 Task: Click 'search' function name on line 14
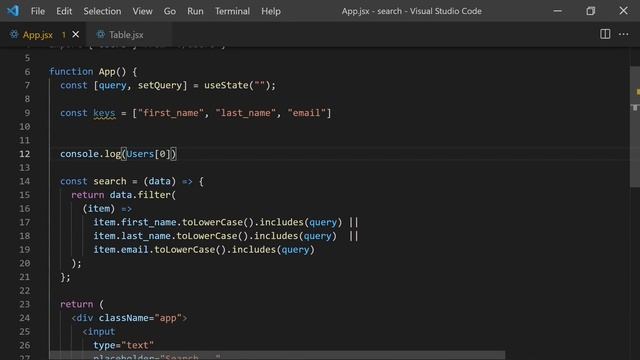pos(110,181)
